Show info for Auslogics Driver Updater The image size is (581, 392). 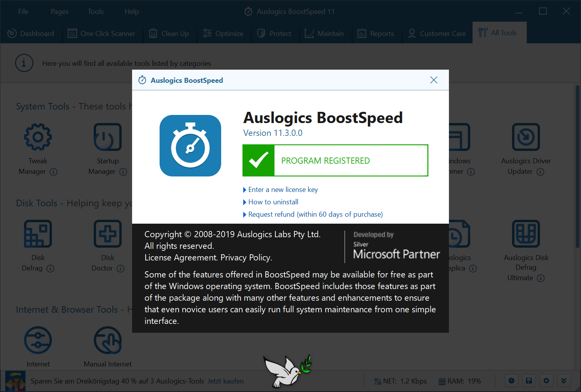540,171
